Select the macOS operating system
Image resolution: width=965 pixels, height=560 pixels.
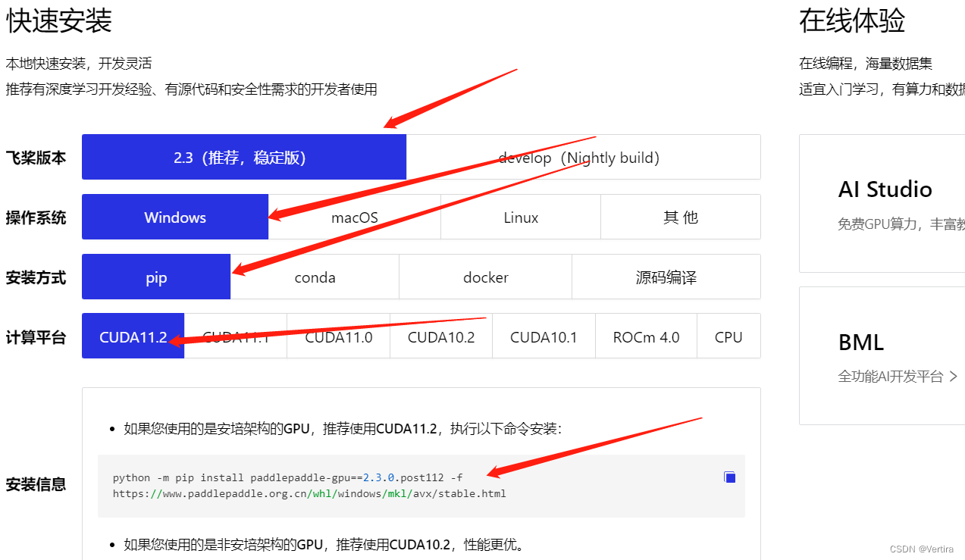(354, 217)
